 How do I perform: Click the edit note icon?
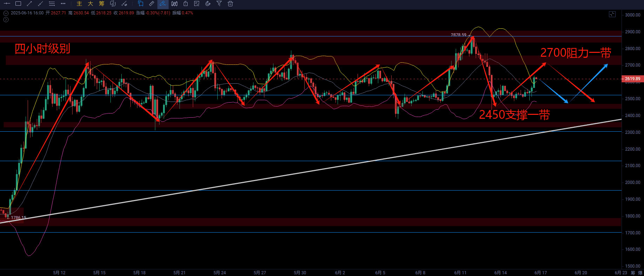[x=197, y=4]
